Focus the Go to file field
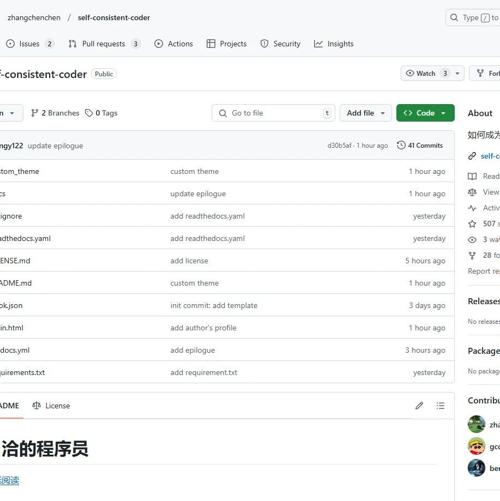The height and width of the screenshot is (501, 500). [273, 113]
